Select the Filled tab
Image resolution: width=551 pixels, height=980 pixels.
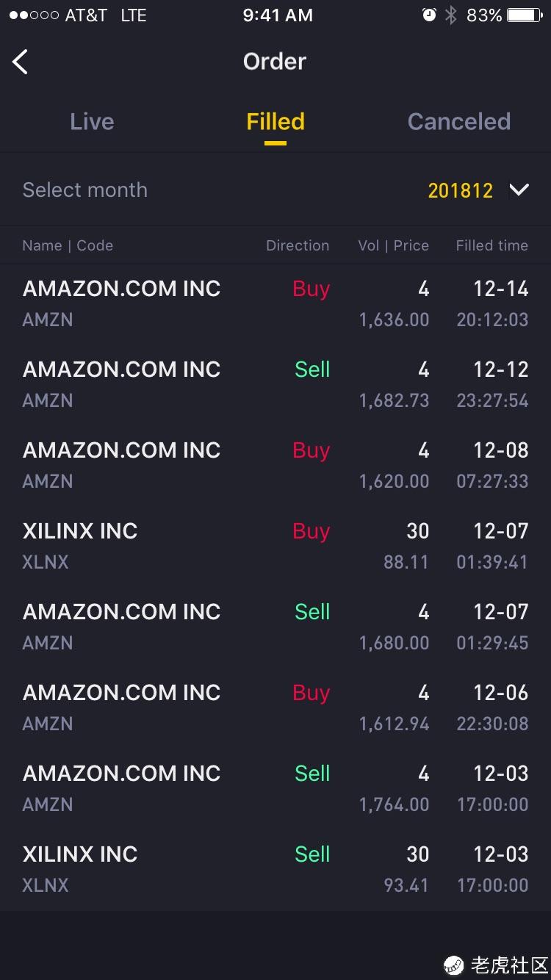(x=275, y=122)
